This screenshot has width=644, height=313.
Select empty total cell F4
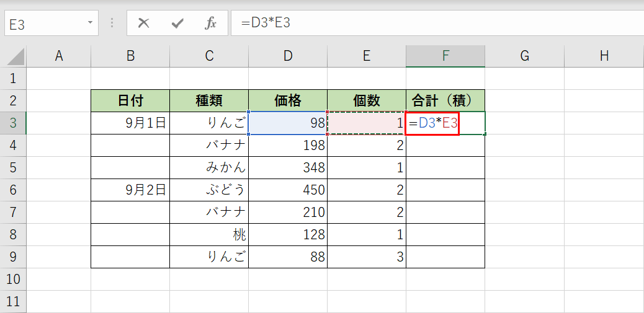[x=445, y=145]
